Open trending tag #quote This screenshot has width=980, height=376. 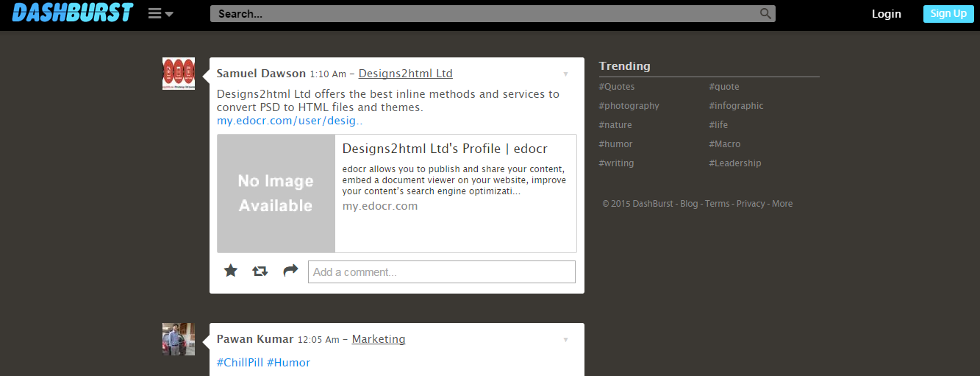[724, 87]
